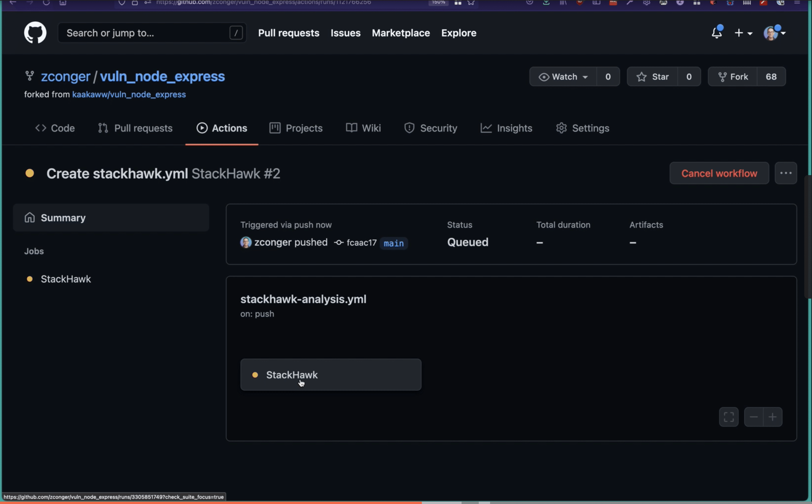Switch to the Code tab
This screenshot has height=504, width=812.
[x=55, y=128]
